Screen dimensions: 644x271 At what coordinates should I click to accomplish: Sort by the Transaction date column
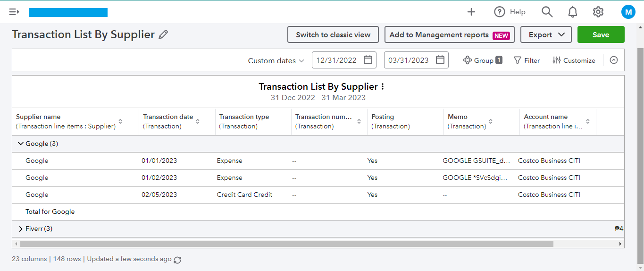tap(198, 121)
